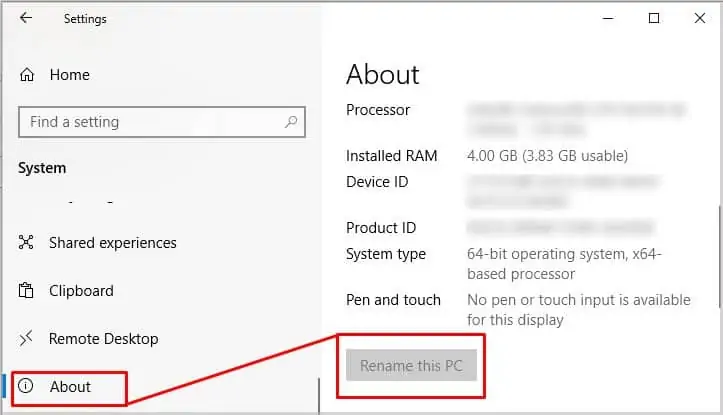Screen dimensions: 723x415
Task: Click the Processor label
Action: pyautogui.click(x=378, y=110)
